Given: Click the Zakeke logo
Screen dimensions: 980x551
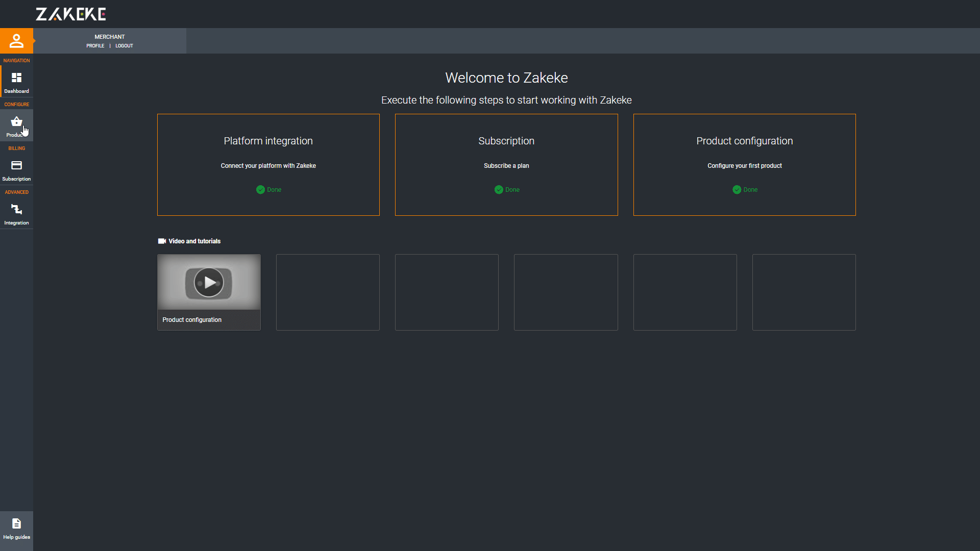Looking at the screenshot, I should [71, 14].
